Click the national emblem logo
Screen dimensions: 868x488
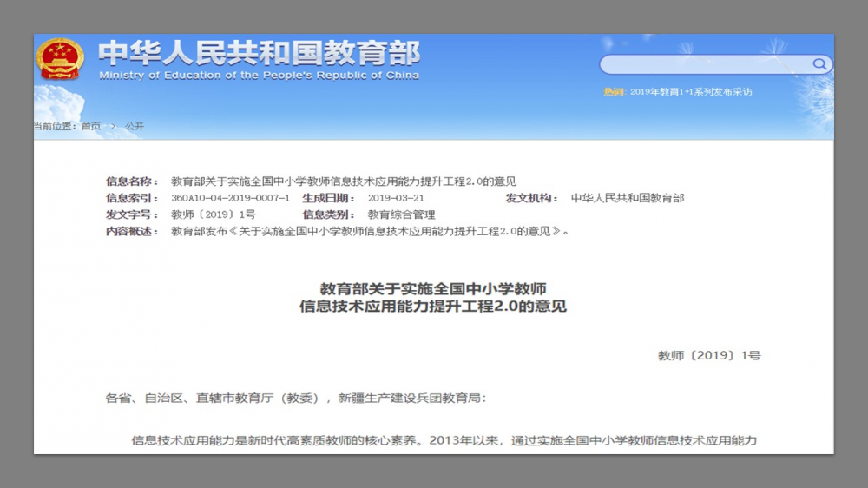click(60, 59)
